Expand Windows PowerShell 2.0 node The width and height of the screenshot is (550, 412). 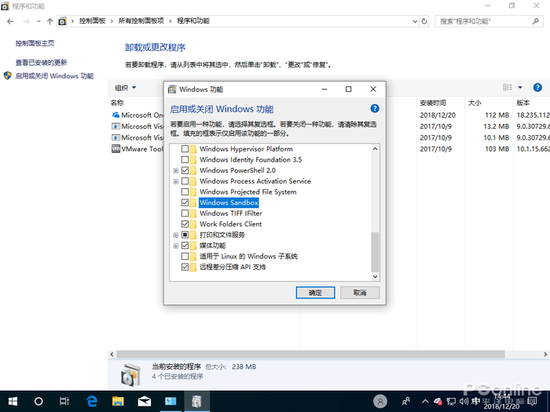[x=176, y=171]
